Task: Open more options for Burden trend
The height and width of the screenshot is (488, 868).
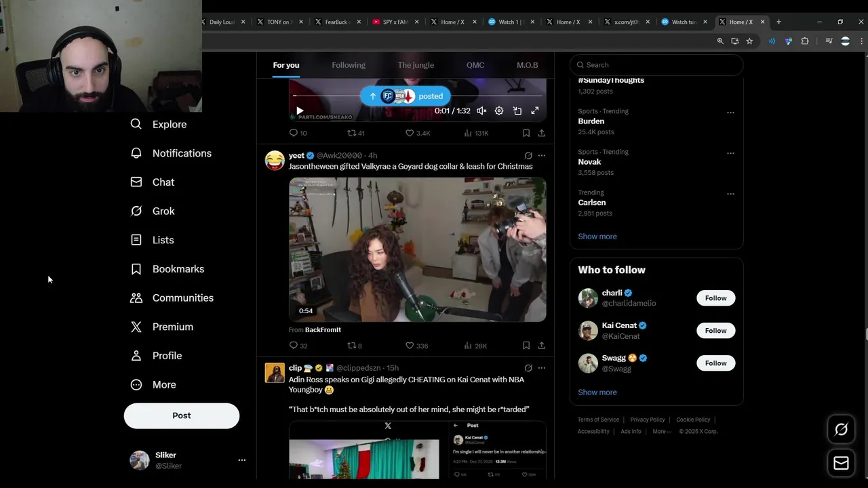Action: [x=730, y=113]
